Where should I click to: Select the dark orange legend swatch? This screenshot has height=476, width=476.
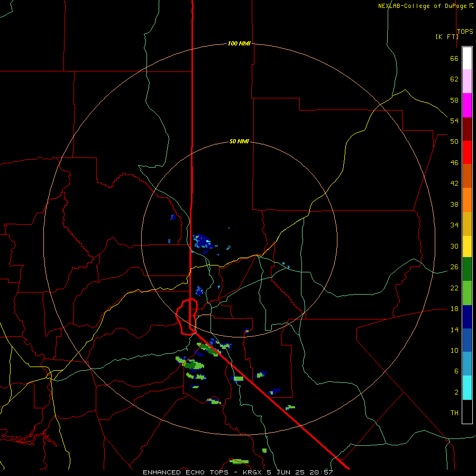coord(467,176)
